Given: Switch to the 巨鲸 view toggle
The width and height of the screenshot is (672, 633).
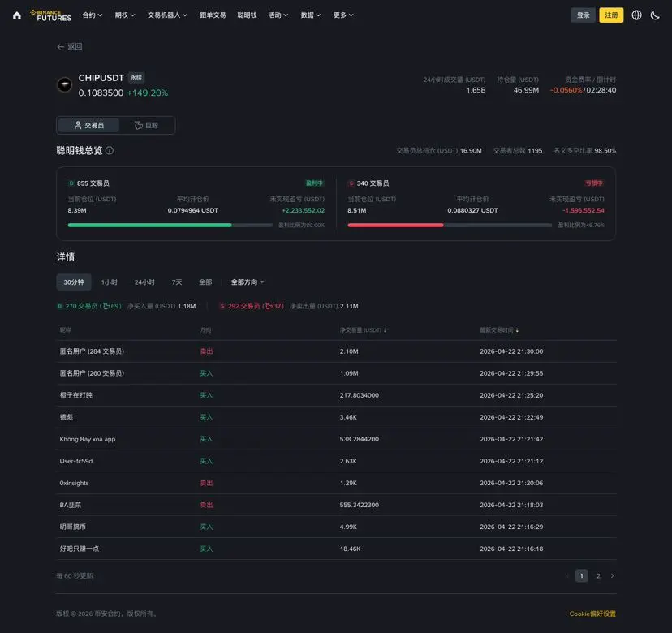Looking at the screenshot, I should pyautogui.click(x=146, y=125).
